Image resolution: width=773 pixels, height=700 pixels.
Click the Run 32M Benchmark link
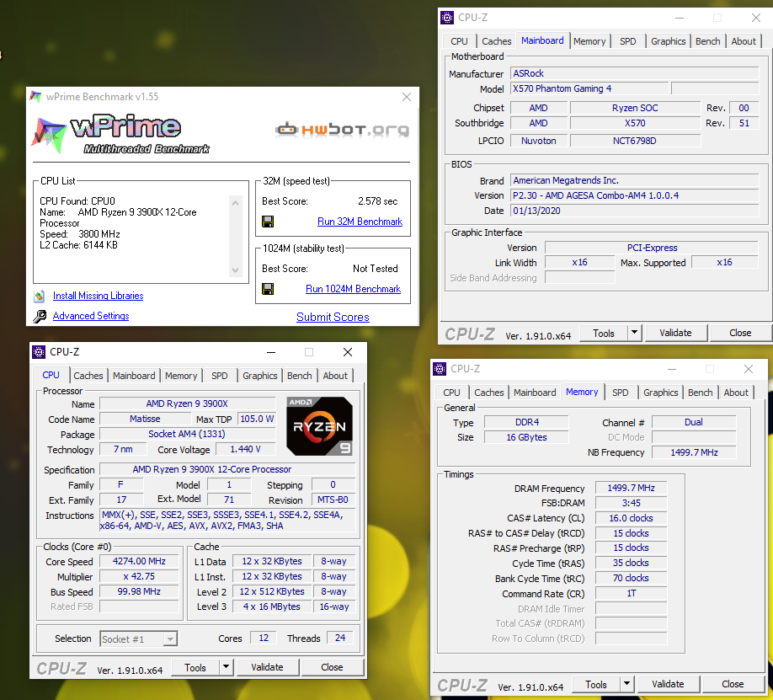(x=360, y=222)
